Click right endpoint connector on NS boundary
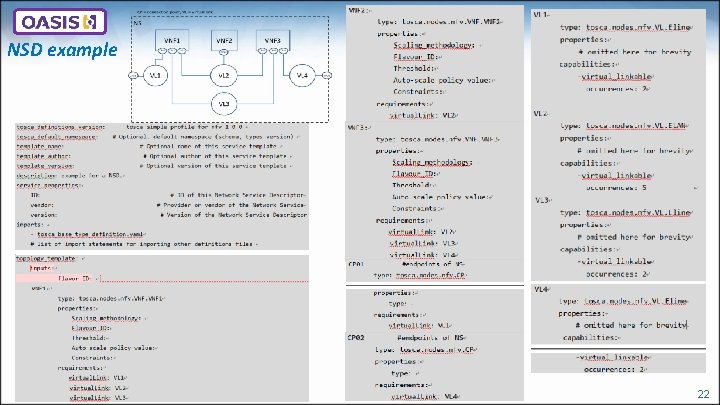The image size is (720, 405). pos(326,75)
